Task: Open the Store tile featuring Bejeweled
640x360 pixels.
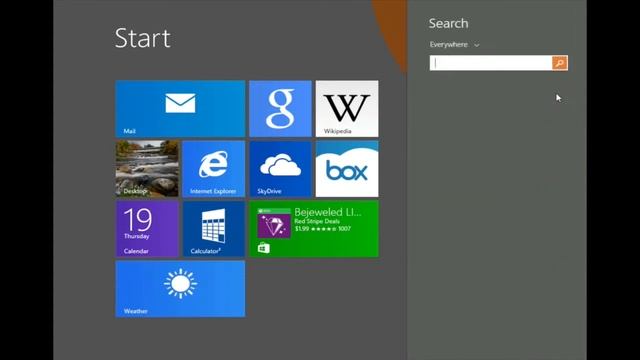Action: 314,229
